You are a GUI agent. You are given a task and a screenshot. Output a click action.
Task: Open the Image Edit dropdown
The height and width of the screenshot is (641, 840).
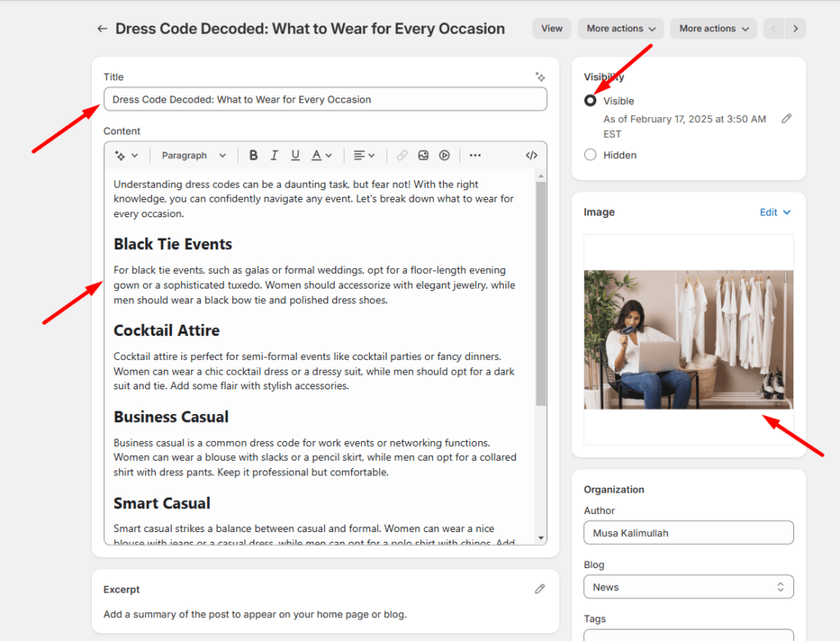(774, 212)
